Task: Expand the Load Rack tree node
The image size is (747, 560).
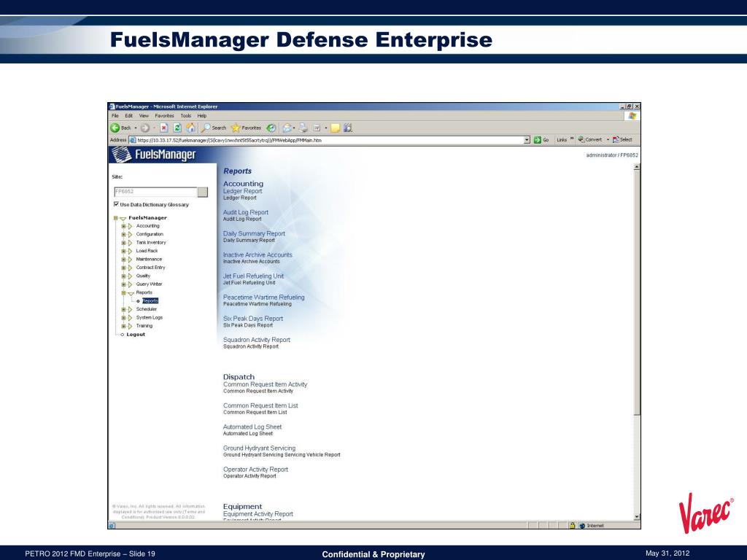Action: (123, 251)
